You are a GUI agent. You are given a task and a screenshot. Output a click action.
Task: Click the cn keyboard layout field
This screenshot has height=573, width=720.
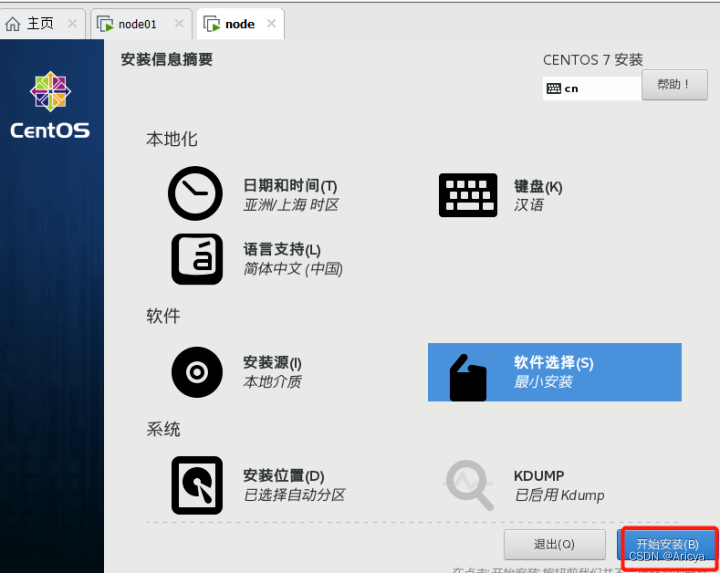[592, 88]
